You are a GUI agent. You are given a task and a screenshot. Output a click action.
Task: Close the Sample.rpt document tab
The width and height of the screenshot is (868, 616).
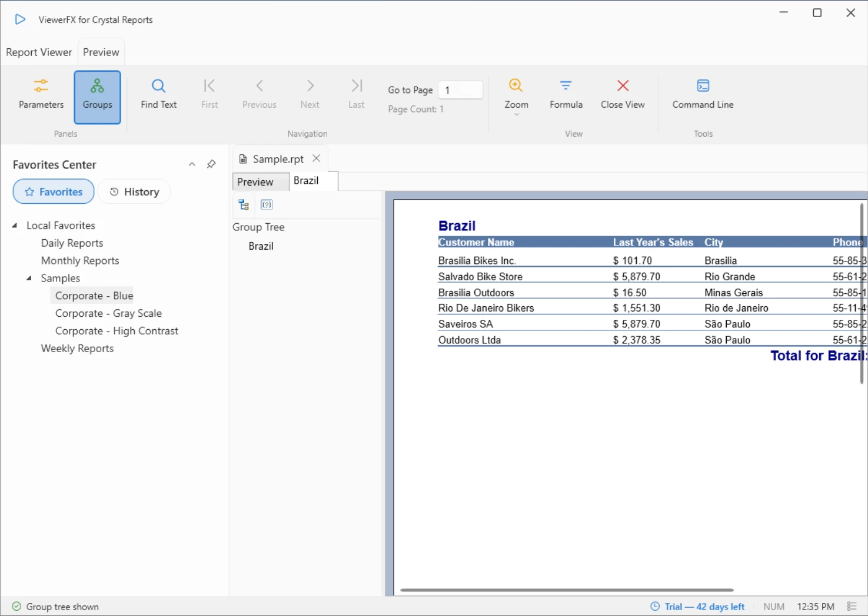317,158
